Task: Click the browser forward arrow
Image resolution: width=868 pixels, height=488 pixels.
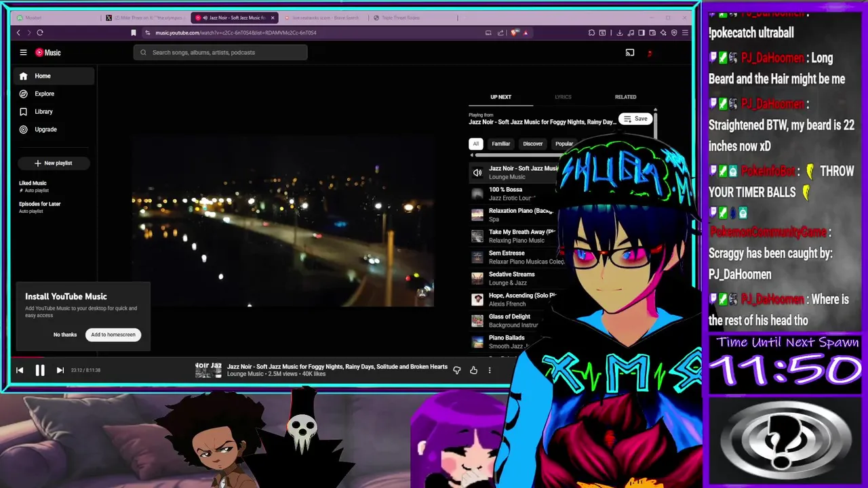Action: click(29, 33)
